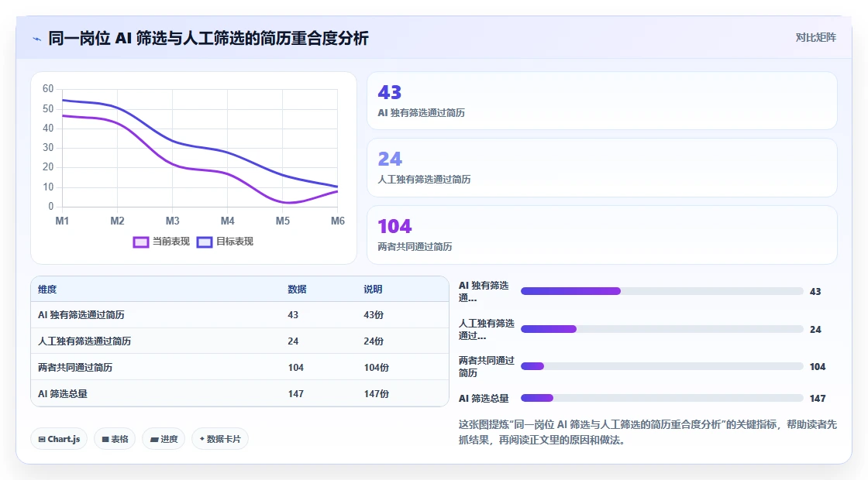Click the 104份 cell in table
Screen dimensions: 868x480
[x=377, y=367]
